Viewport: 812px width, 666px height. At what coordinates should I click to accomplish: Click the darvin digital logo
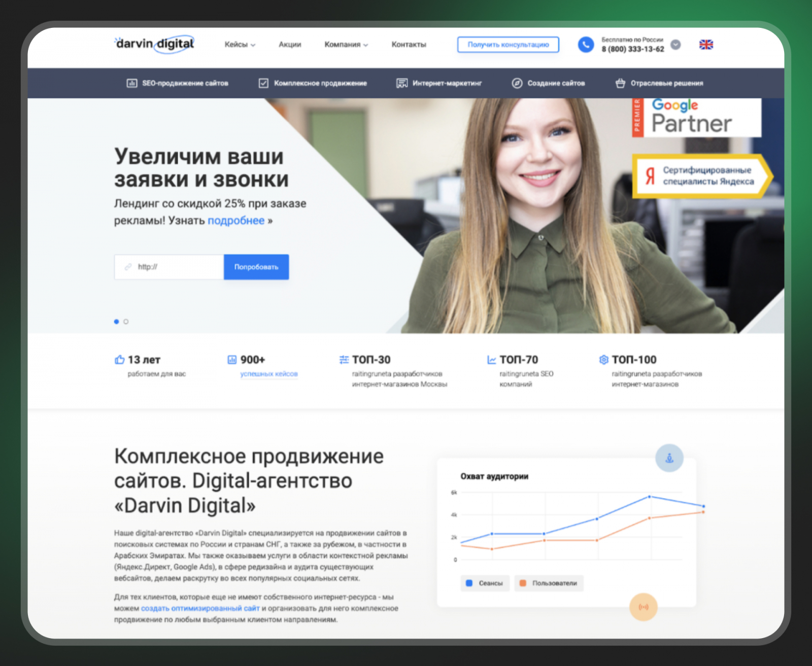155,44
